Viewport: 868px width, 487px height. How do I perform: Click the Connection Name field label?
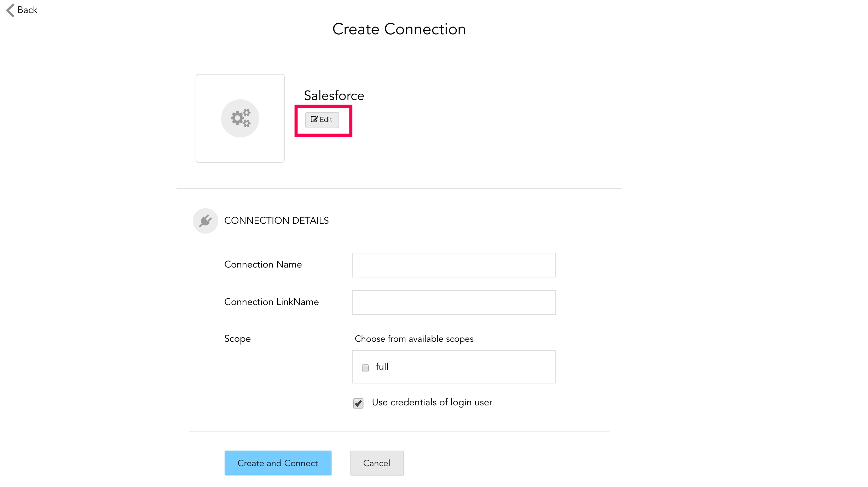pos(263,265)
